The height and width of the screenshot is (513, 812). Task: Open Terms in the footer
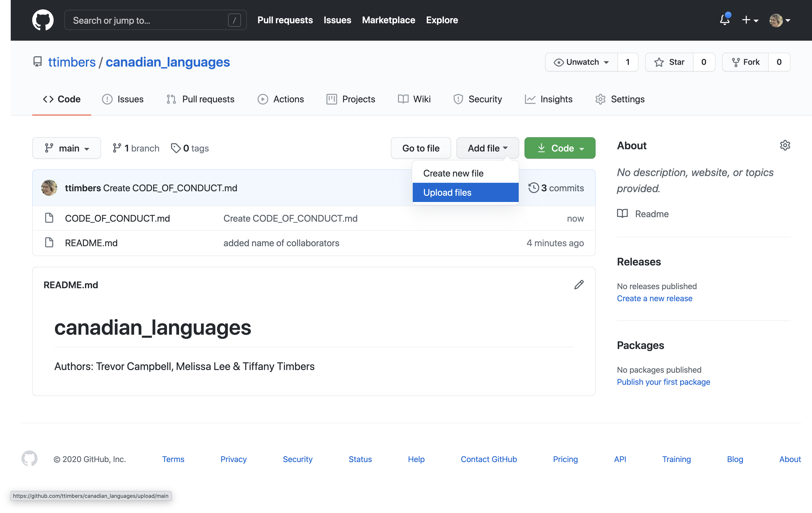(x=173, y=459)
